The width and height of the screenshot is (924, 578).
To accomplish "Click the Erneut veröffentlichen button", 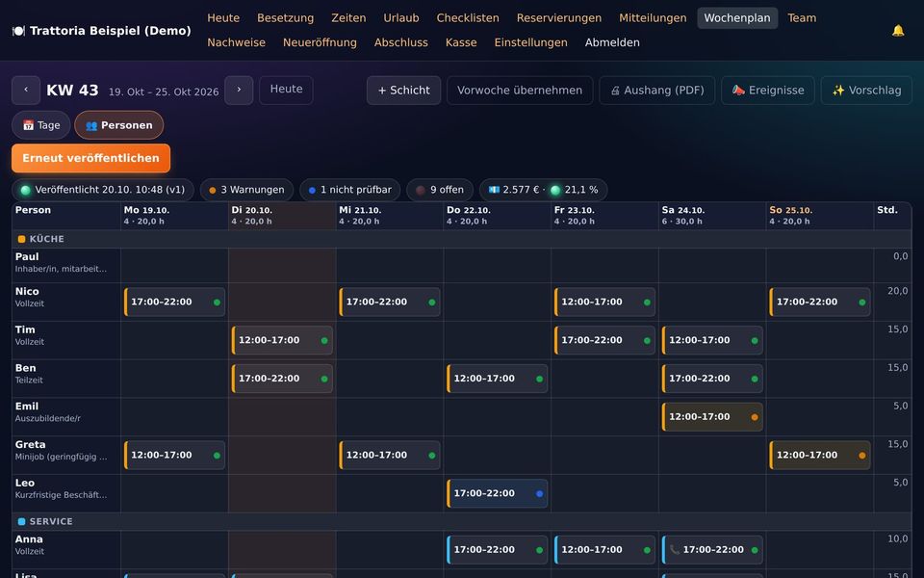I will point(90,158).
